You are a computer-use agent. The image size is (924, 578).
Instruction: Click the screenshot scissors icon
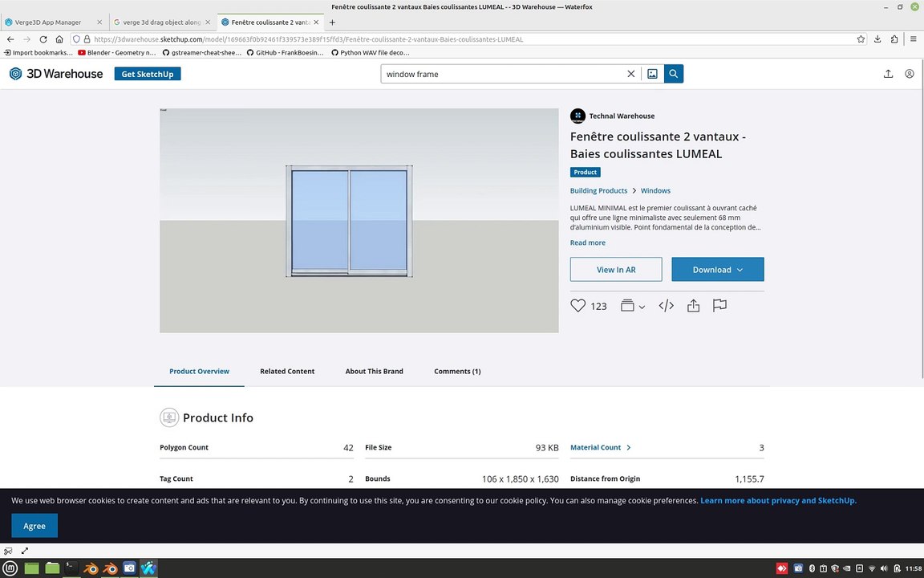click(8, 551)
